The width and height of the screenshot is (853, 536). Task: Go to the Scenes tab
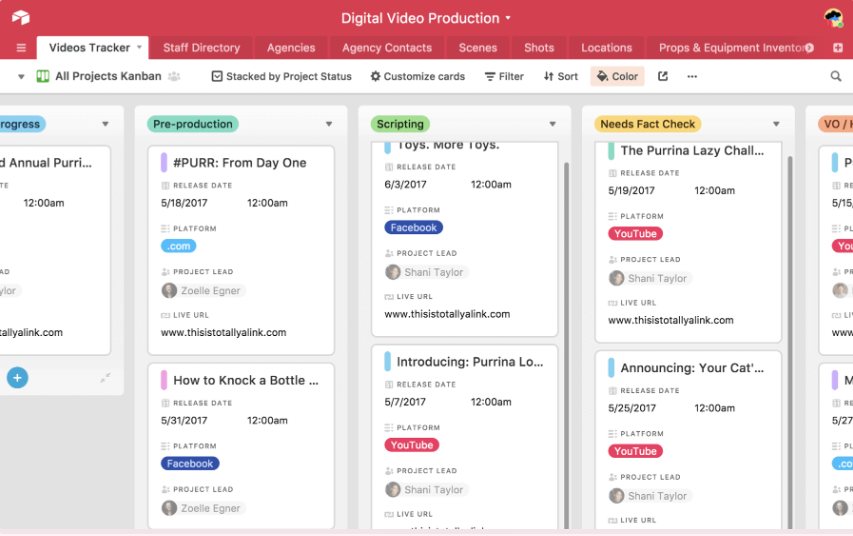(x=478, y=48)
